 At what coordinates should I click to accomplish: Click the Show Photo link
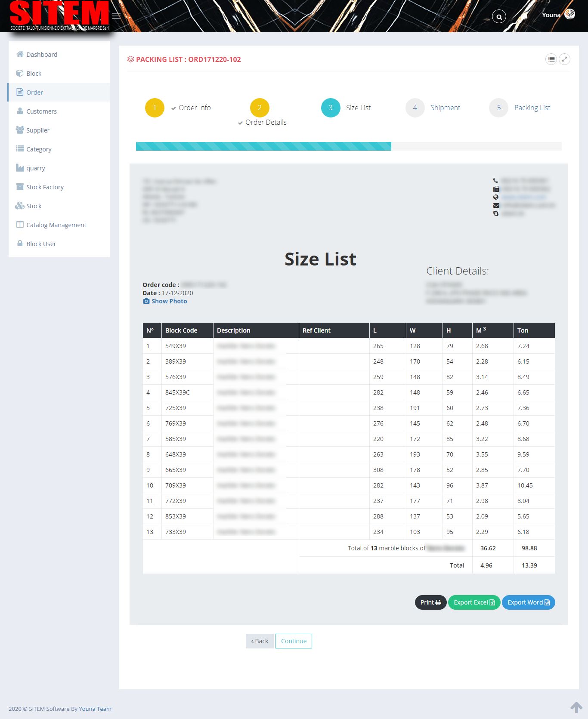tap(169, 301)
